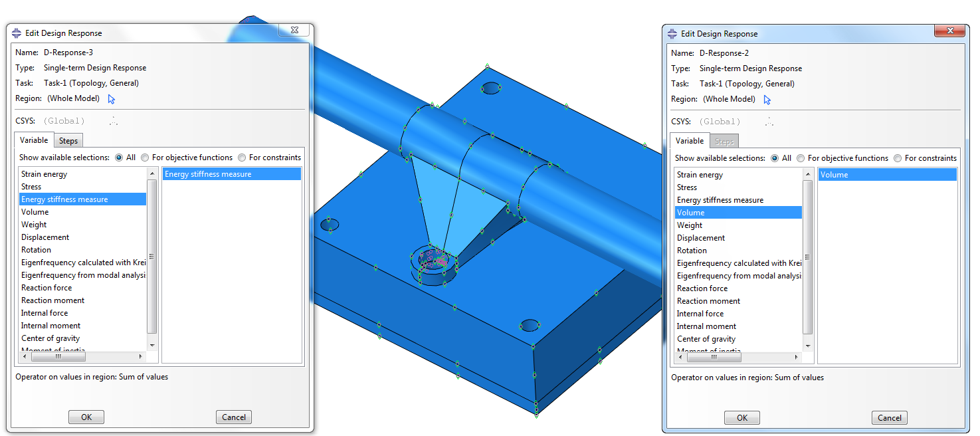Click Cancel in the D-Response-2 dialog

889,417
